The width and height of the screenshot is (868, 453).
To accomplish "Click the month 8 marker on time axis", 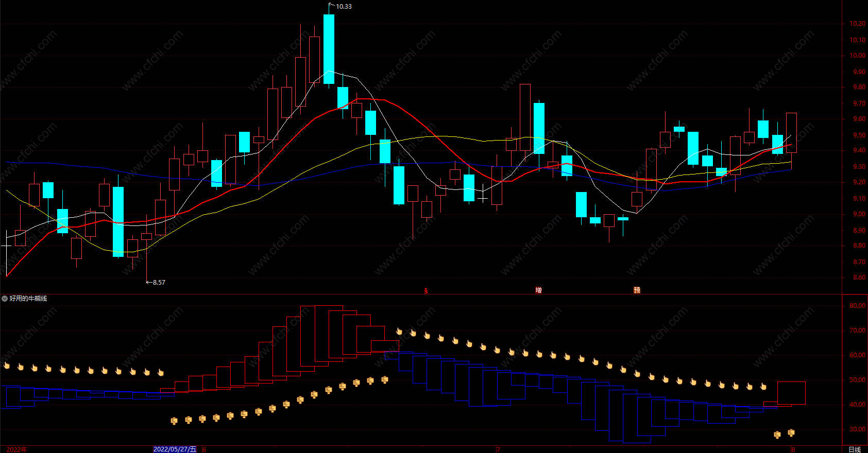I will point(793,449).
